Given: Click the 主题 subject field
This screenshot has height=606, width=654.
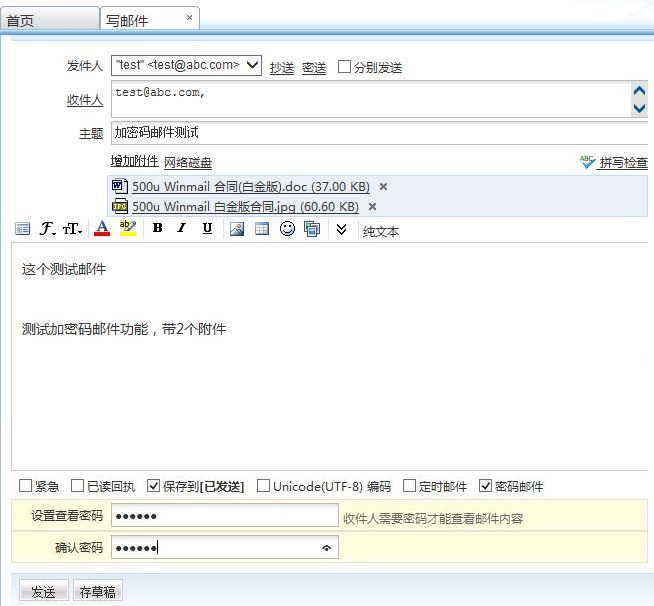Looking at the screenshot, I should pos(379,133).
